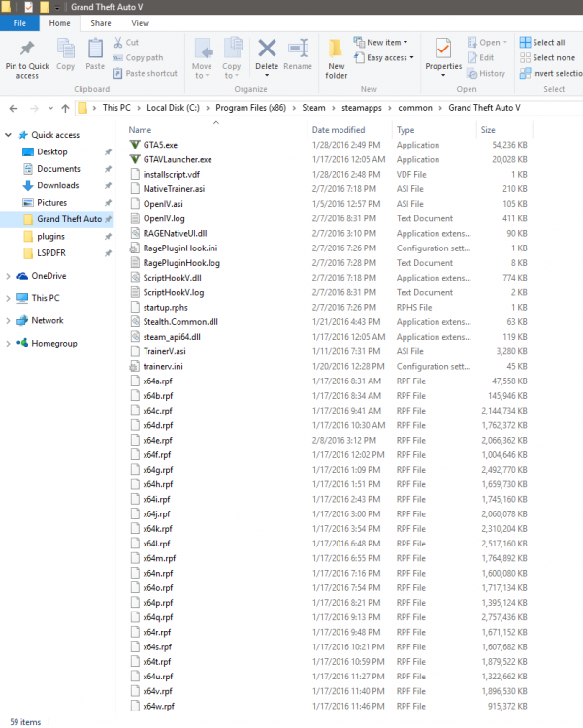Image resolution: width=583 pixels, height=728 pixels.
Task: Click the Cut scissors icon
Action: click(x=118, y=43)
